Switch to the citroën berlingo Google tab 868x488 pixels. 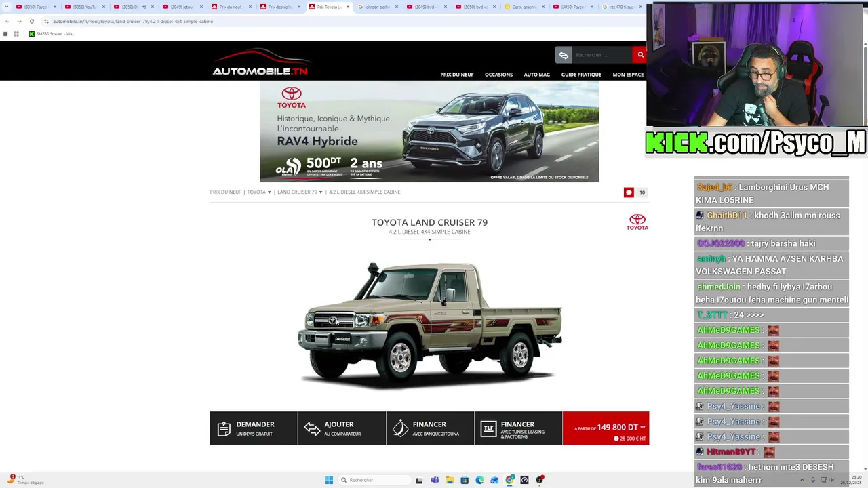pos(377,7)
